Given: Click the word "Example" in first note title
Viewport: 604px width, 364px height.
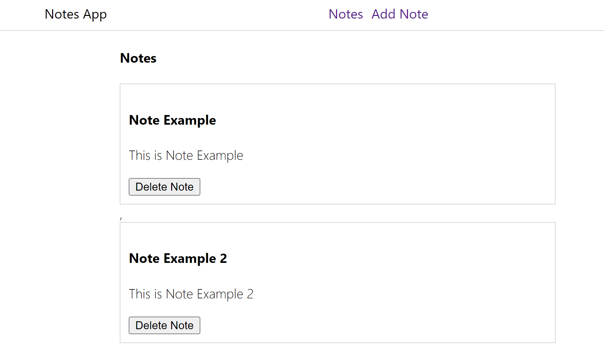Looking at the screenshot, I should (x=190, y=120).
